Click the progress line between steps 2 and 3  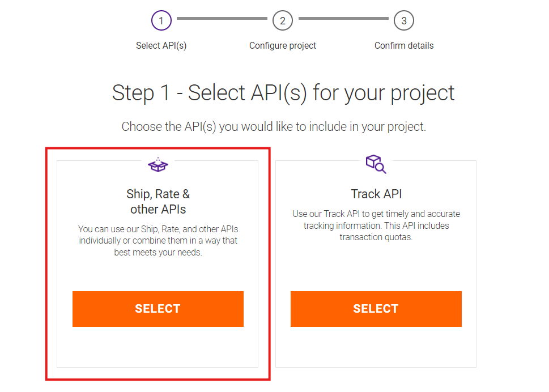click(x=343, y=19)
